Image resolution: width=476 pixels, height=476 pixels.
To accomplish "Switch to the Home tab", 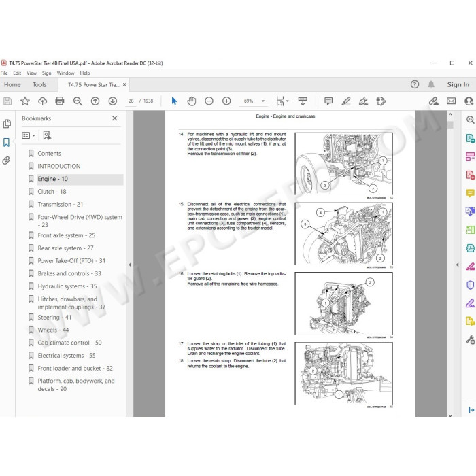I will (x=12, y=85).
